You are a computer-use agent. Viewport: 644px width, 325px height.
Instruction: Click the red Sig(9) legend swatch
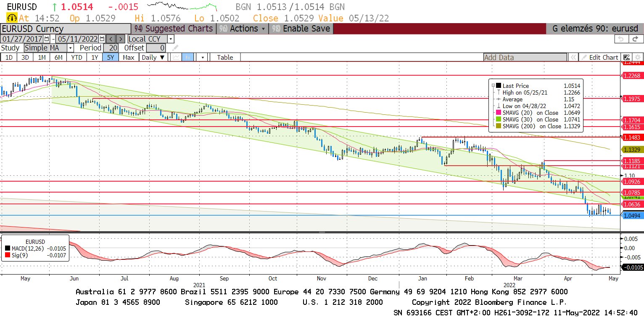click(x=7, y=255)
